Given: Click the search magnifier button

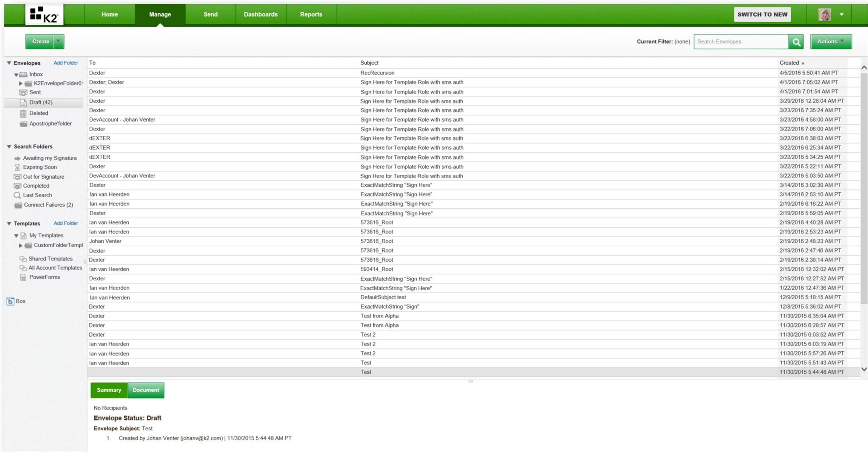Looking at the screenshot, I should [x=796, y=42].
